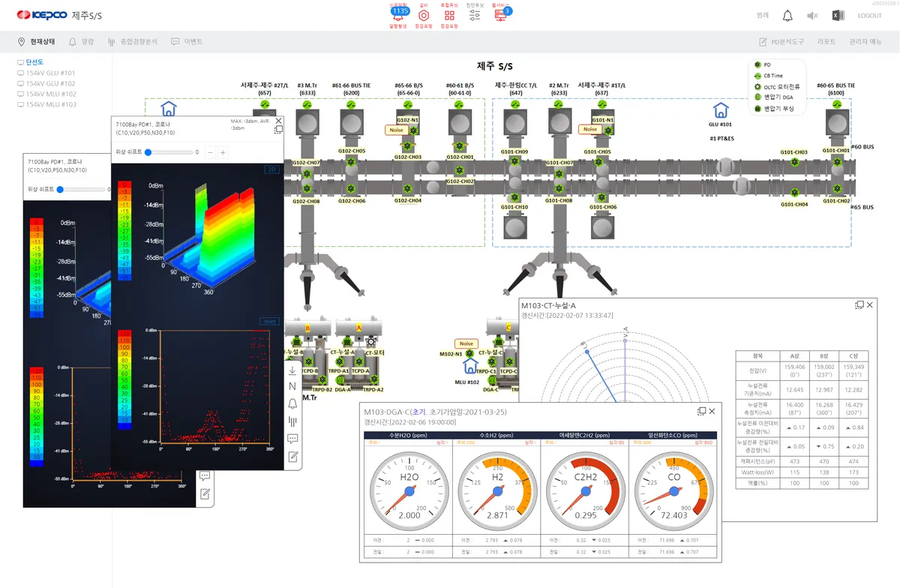900x588 pixels.
Task: Pop out the M103-DGA-C panel window
Action: [x=701, y=411]
